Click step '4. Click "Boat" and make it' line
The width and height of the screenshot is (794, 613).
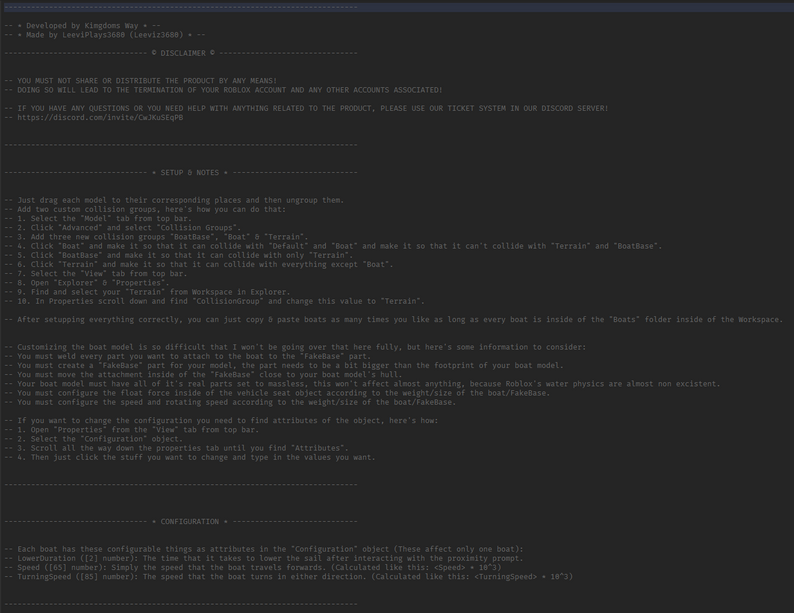tap(333, 246)
